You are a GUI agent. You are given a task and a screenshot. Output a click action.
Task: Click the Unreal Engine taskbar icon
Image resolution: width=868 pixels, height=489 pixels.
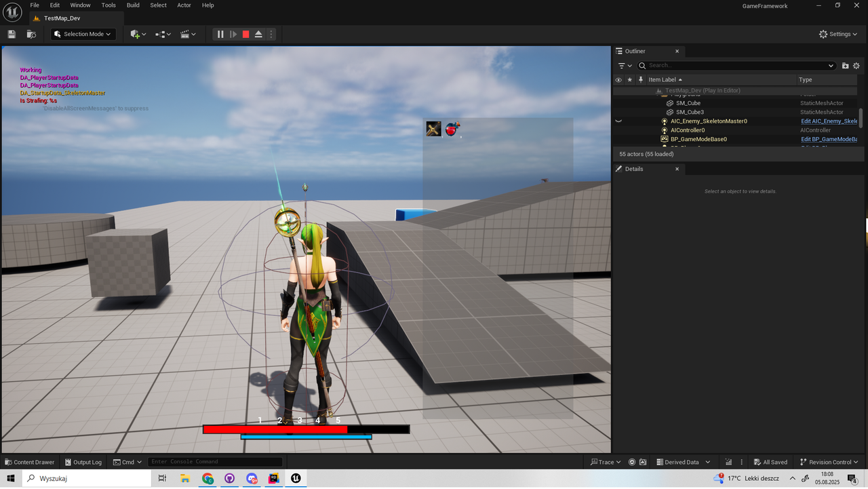point(296,479)
